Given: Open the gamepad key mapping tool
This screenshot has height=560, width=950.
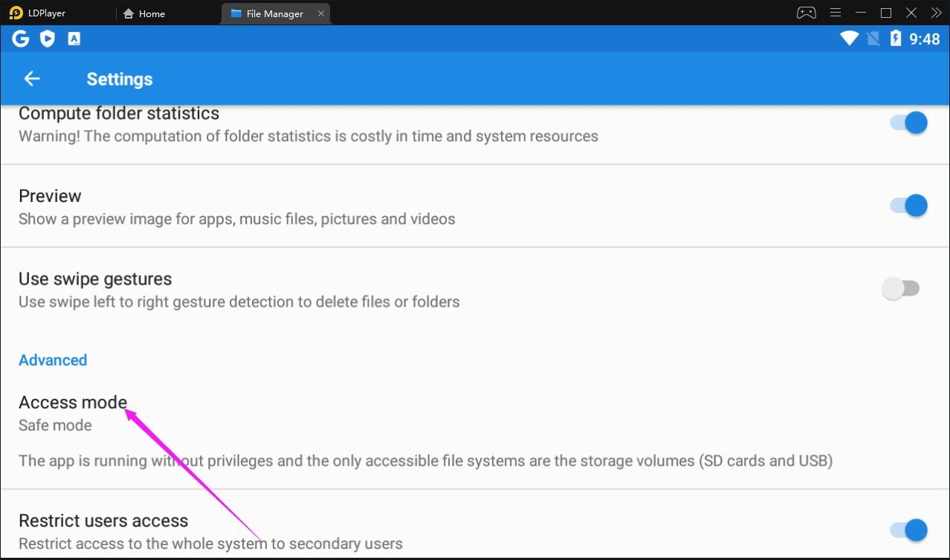Looking at the screenshot, I should pos(805,13).
